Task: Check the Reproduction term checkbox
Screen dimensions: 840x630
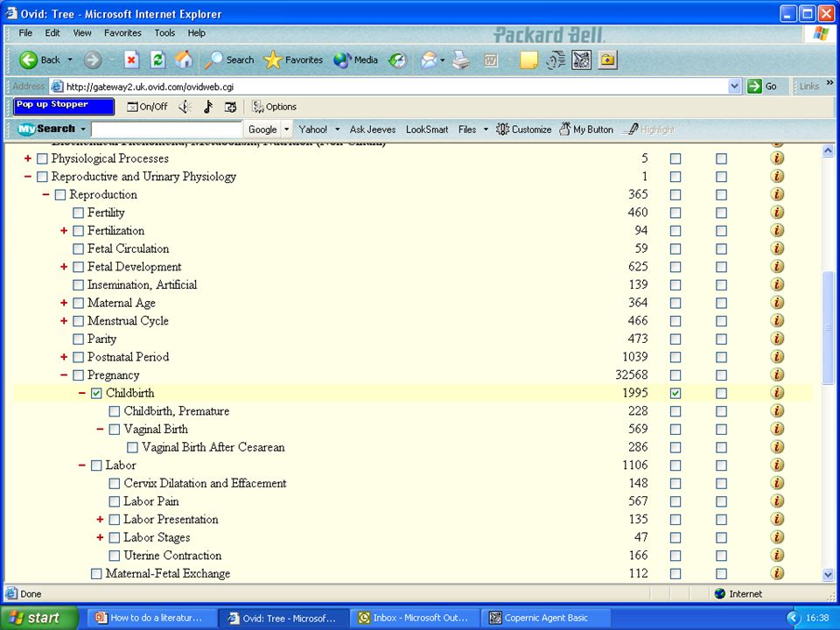Action: coord(60,195)
